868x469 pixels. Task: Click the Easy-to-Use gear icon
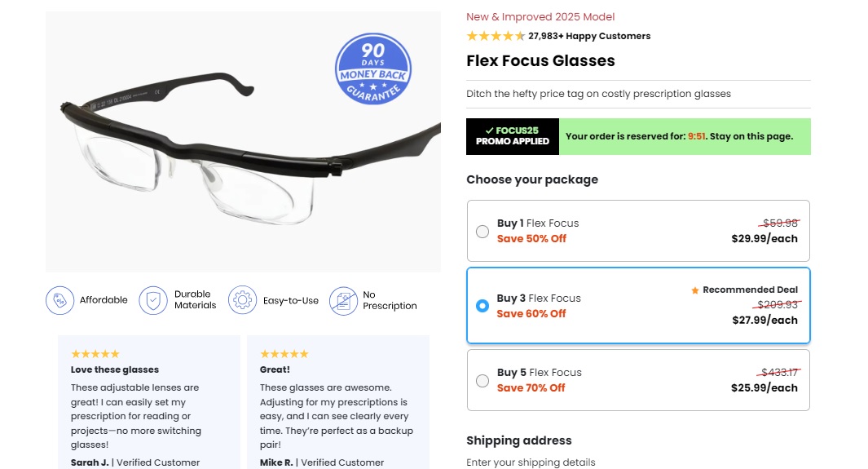tap(242, 300)
